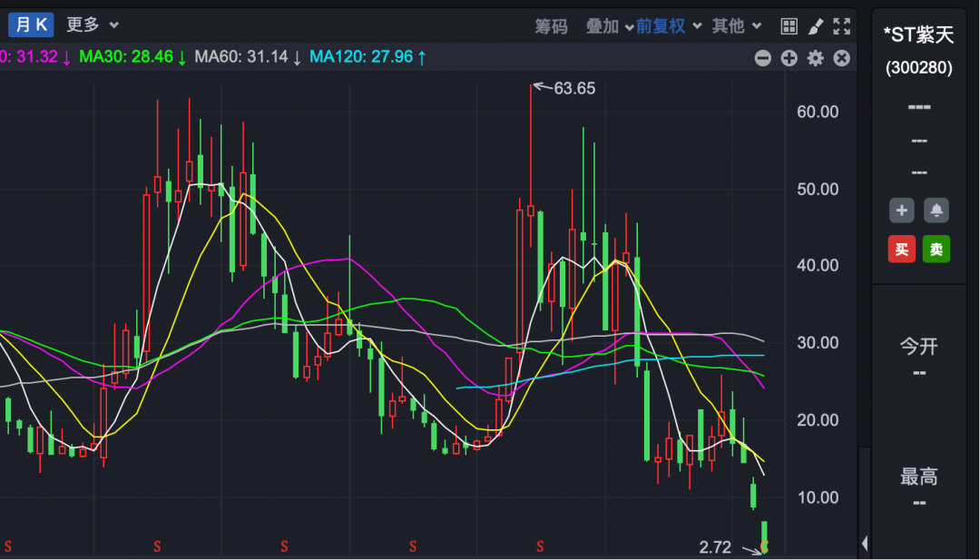This screenshot has height=560, width=980.
Task: Click the red 买 buy button
Action: [901, 250]
